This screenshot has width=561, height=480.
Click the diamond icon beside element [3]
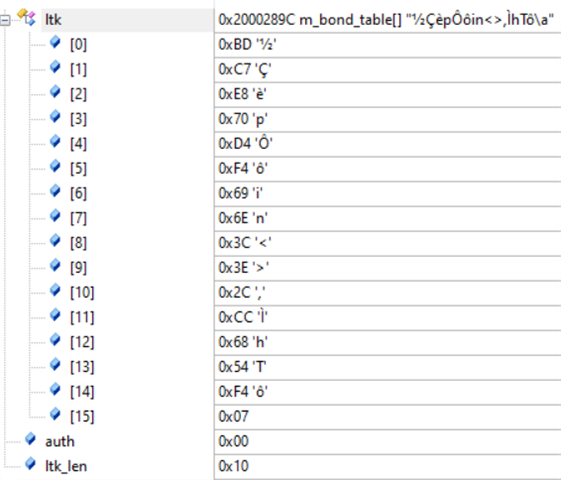click(55, 117)
